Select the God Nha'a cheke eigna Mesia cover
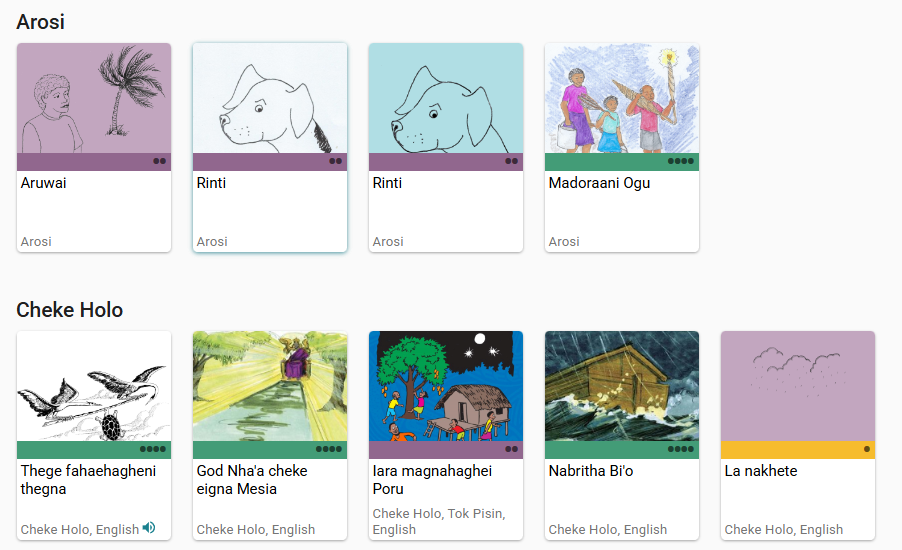The width and height of the screenshot is (902, 550). pos(270,386)
